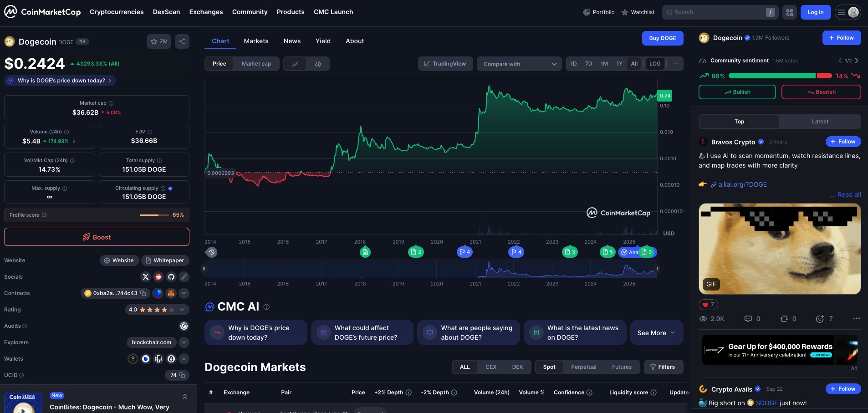Open the Reddit social icon
The width and height of the screenshot is (868, 413).
[158, 277]
